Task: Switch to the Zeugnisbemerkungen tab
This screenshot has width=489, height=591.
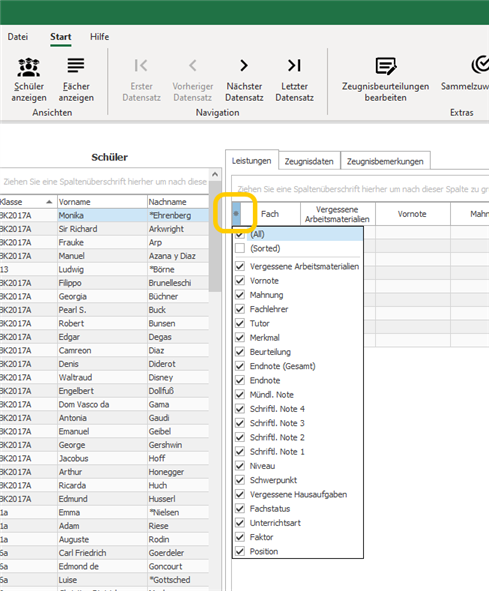Action: point(385,161)
